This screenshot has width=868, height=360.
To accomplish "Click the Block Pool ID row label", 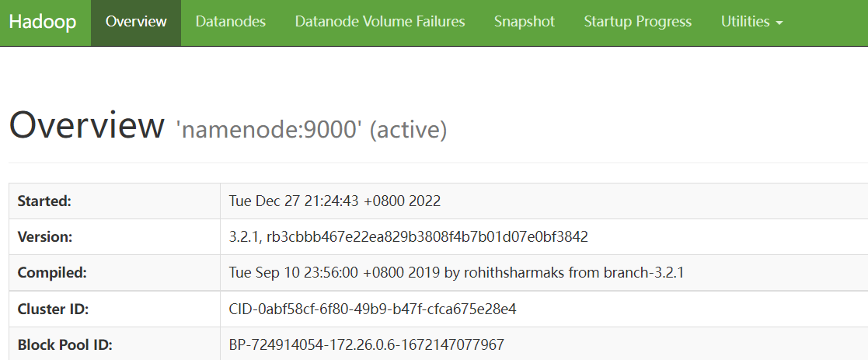I will (64, 344).
